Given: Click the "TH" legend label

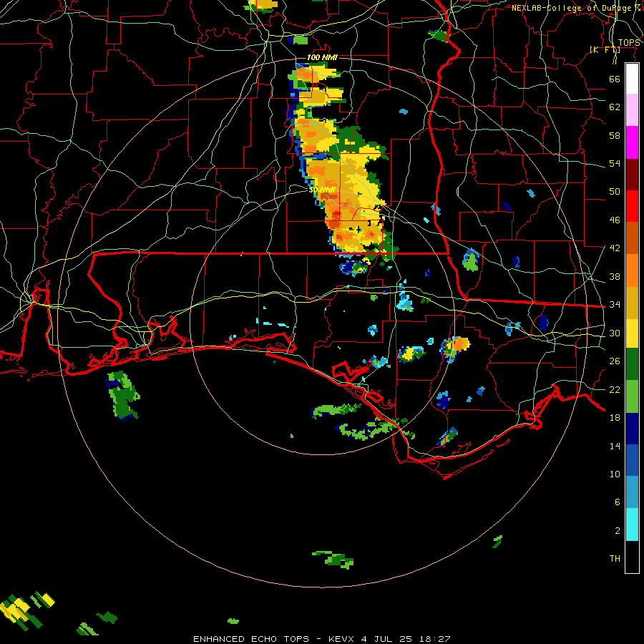Looking at the screenshot, I should [x=615, y=559].
